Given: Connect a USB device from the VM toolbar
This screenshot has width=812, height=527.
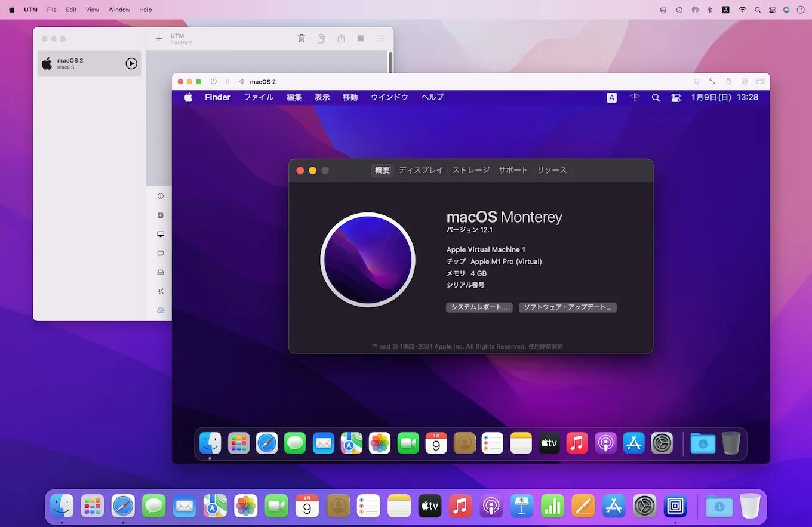Looking at the screenshot, I should point(728,82).
